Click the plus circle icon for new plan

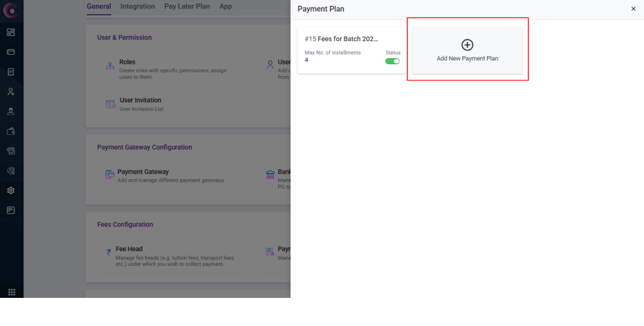pyautogui.click(x=467, y=45)
